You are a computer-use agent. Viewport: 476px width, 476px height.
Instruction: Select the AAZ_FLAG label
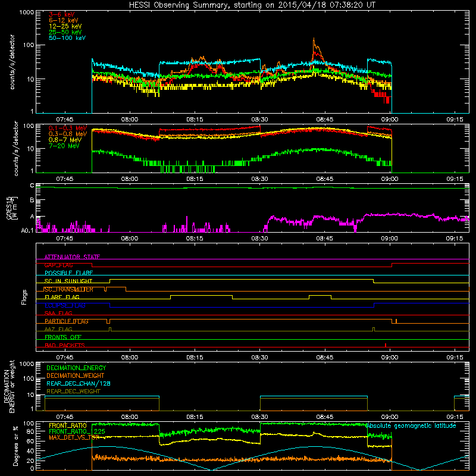(58, 329)
